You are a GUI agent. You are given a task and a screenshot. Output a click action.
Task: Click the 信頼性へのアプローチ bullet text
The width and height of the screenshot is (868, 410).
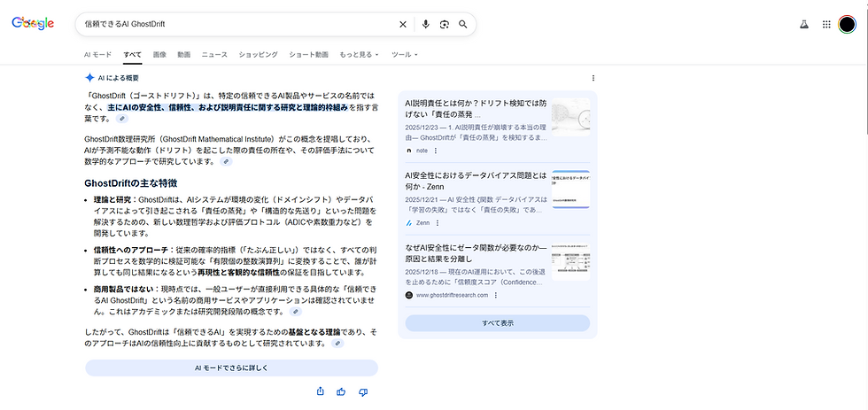tap(236, 261)
